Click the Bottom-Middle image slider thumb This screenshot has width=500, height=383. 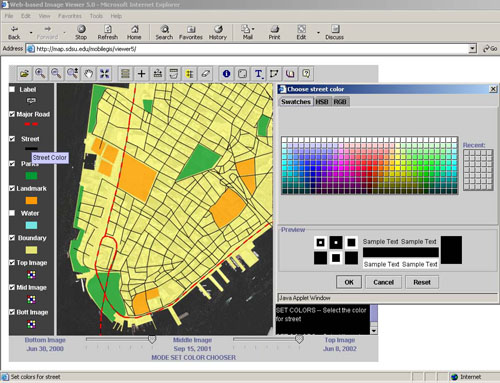point(152,339)
